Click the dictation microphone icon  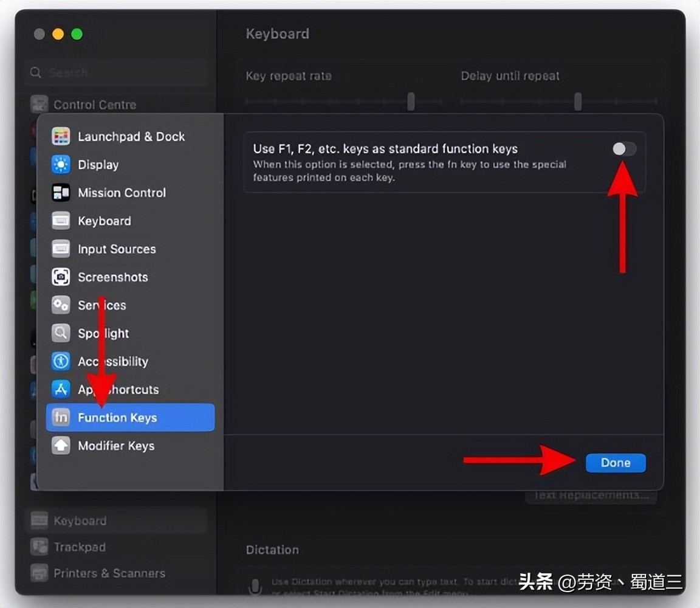point(255,587)
